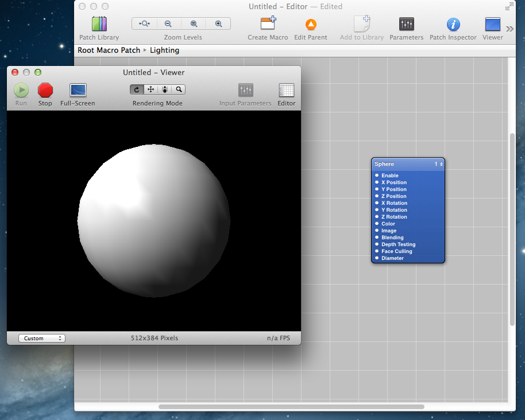This screenshot has height=420, width=525.
Task: Open the Custom size dropdown in Viewer
Action: (41, 339)
